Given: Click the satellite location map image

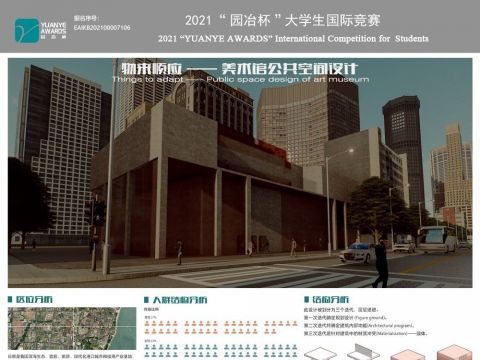Looking at the screenshot, I should [72, 329].
